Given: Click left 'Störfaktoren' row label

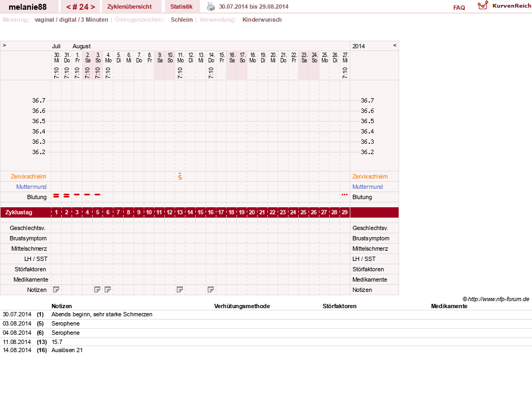Looking at the screenshot, I should point(30,269).
